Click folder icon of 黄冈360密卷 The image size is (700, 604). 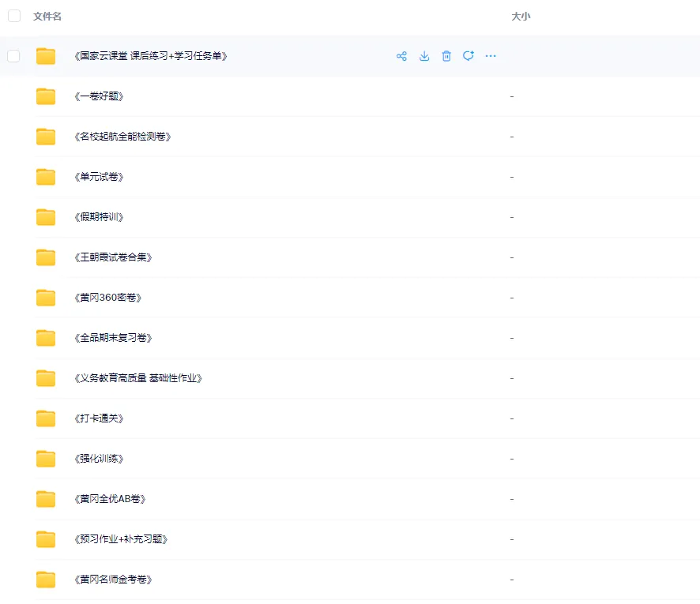click(46, 298)
